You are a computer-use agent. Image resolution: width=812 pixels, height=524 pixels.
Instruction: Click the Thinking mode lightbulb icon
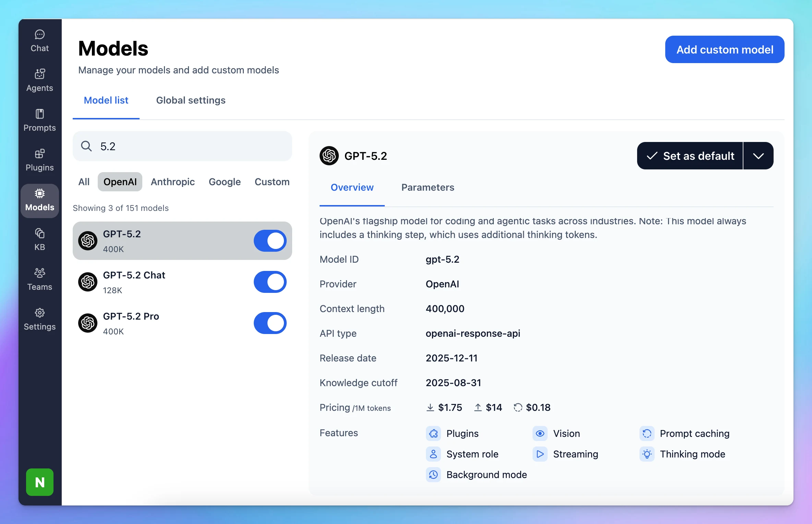tap(647, 454)
